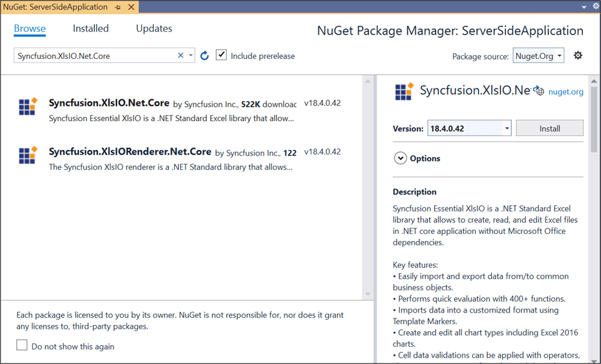Screen dimensions: 601x364
Task: Pin the NuGet document tab
Action: coord(118,7)
